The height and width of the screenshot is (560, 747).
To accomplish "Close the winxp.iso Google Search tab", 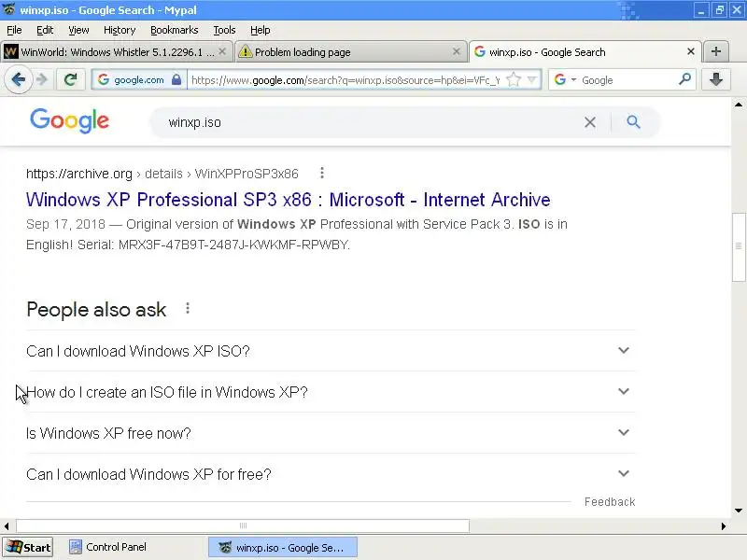I will click(690, 51).
